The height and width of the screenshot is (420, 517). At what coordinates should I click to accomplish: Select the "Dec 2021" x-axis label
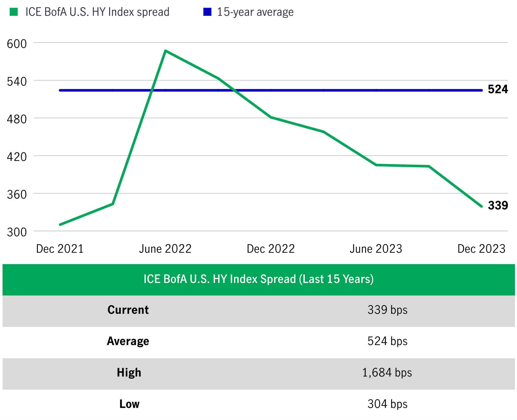point(60,249)
